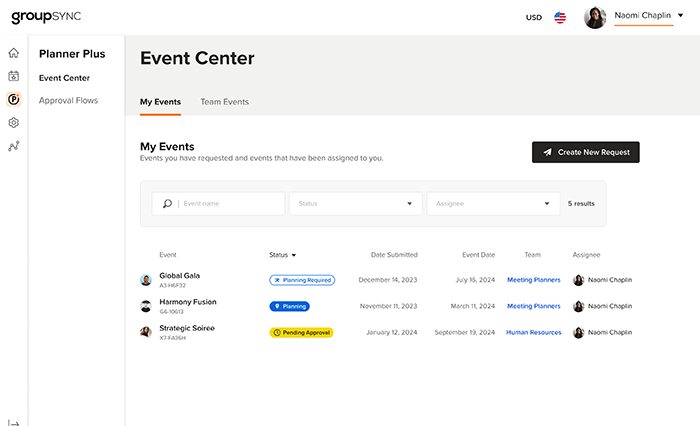Click the Date Submitted column header

(394, 255)
